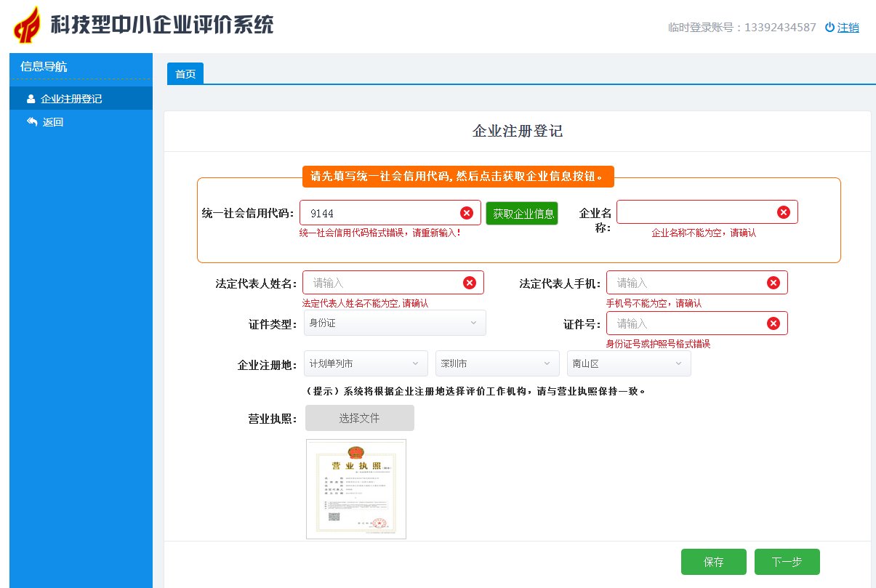Select 企业注册登记 in the sidebar menu
Screen dimensions: 876x588
pyautogui.click(x=73, y=97)
